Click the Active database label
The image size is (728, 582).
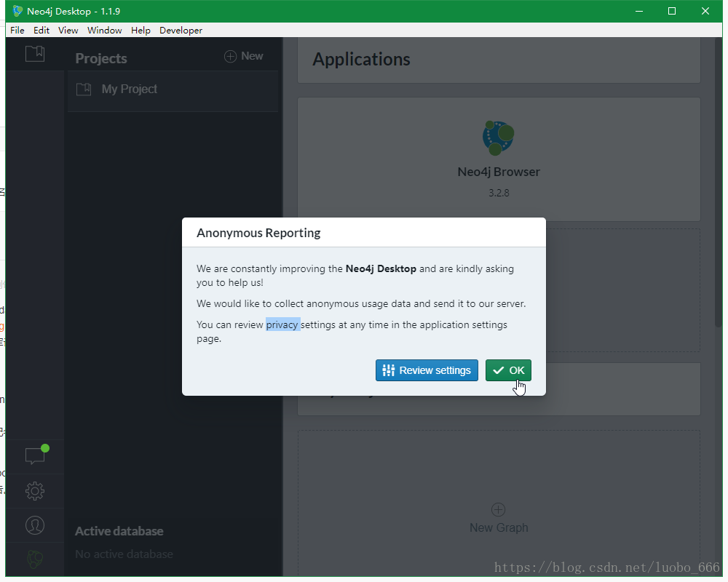coord(119,531)
